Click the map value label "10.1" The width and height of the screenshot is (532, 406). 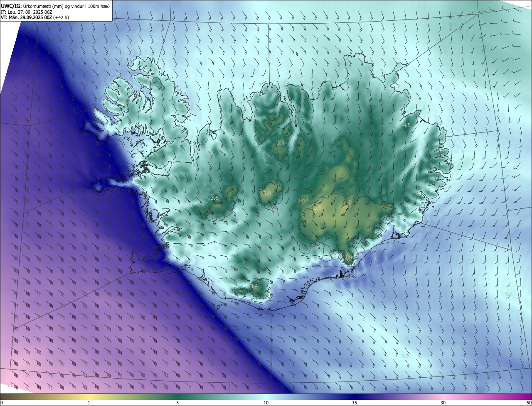click(x=517, y=169)
